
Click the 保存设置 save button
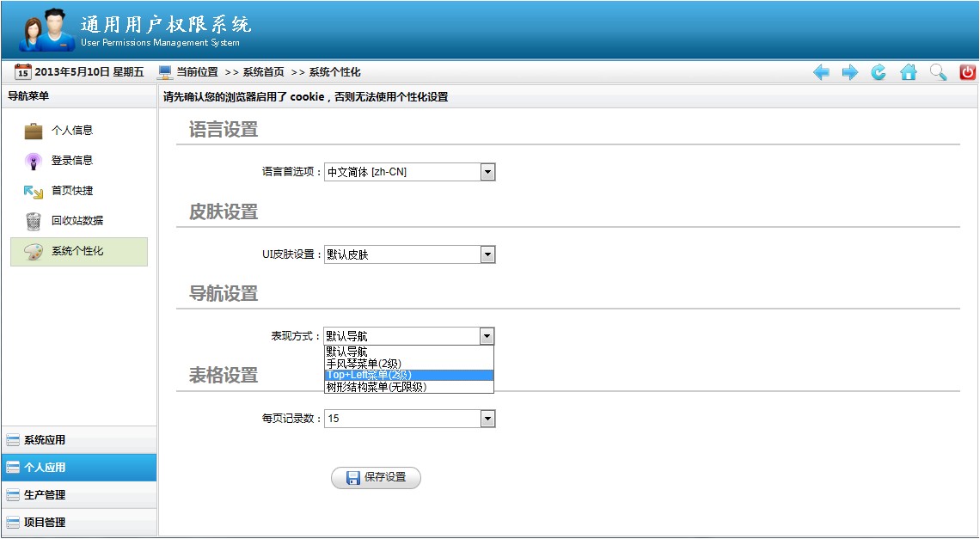point(376,478)
